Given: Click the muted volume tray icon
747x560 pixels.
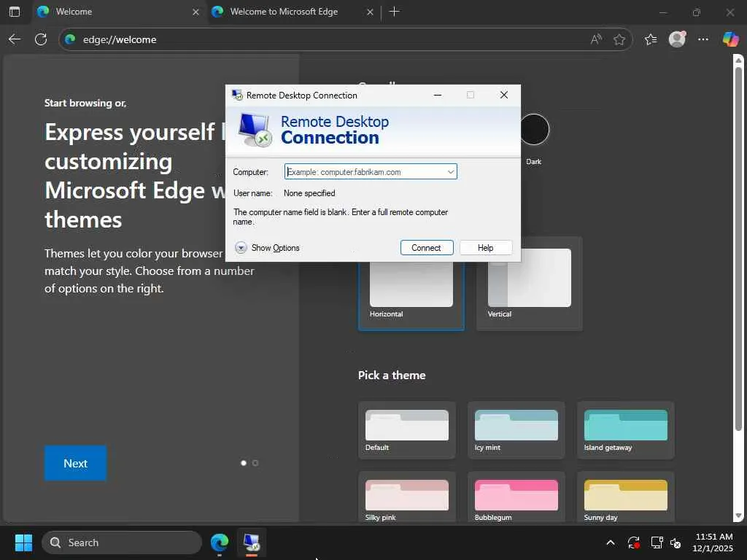Looking at the screenshot, I should coord(676,542).
